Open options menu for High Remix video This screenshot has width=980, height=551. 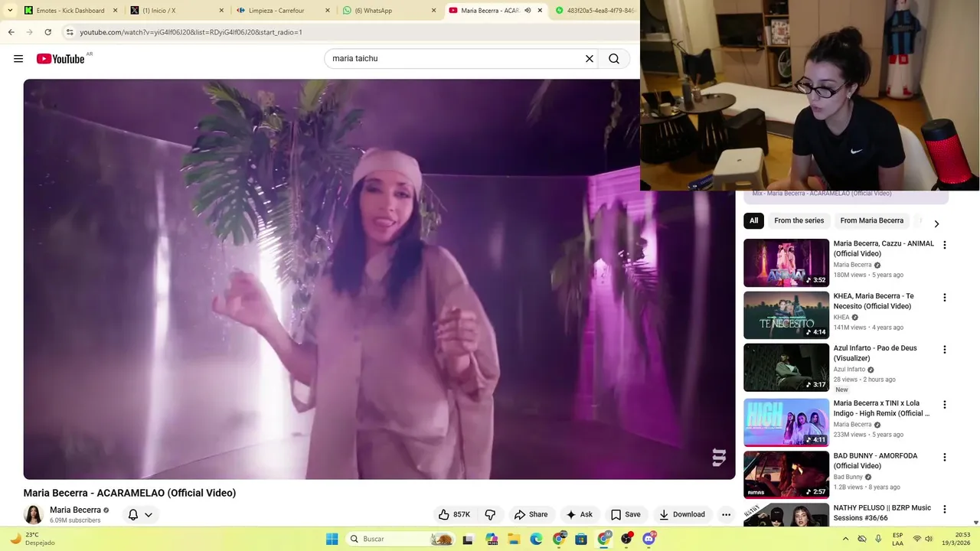[944, 404]
